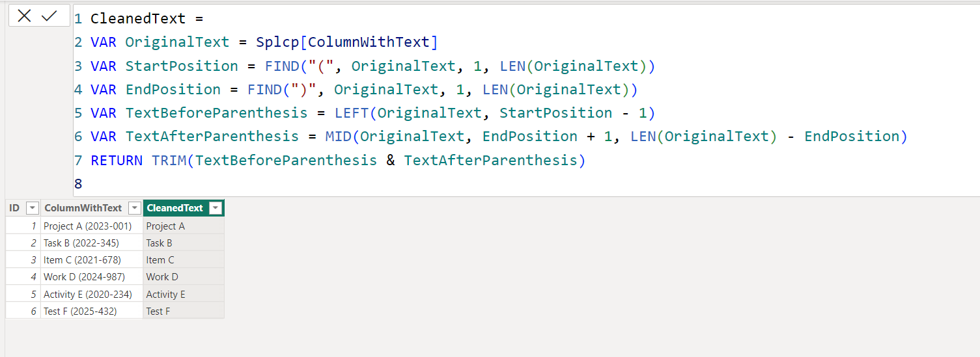
Task: Select ID cell with value 1
Action: [23, 226]
